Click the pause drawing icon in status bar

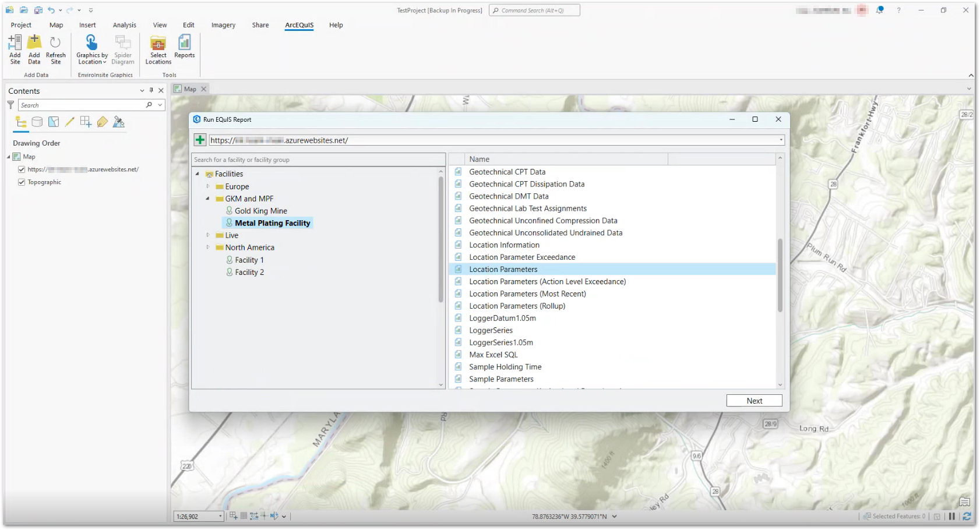click(952, 516)
